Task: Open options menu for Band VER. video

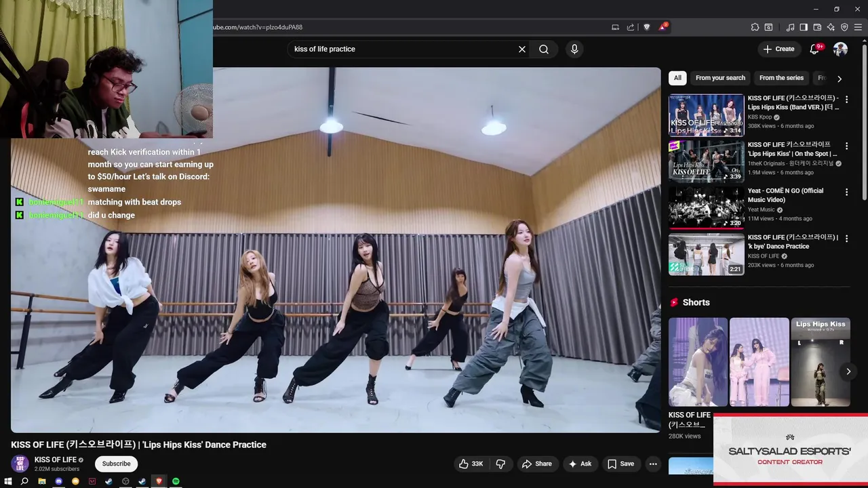Action: (x=846, y=100)
